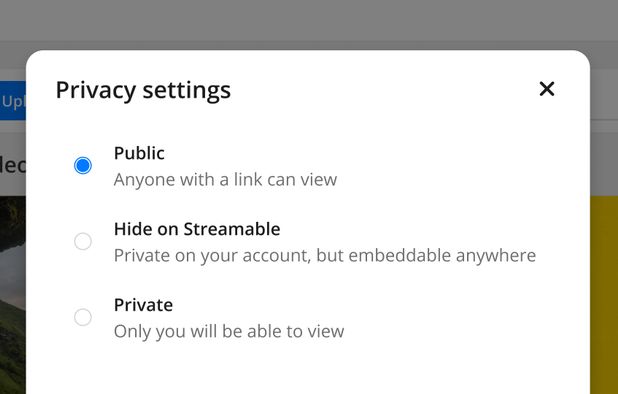Select the Hide on Streamable radio button
The width and height of the screenshot is (618, 394).
(x=83, y=241)
